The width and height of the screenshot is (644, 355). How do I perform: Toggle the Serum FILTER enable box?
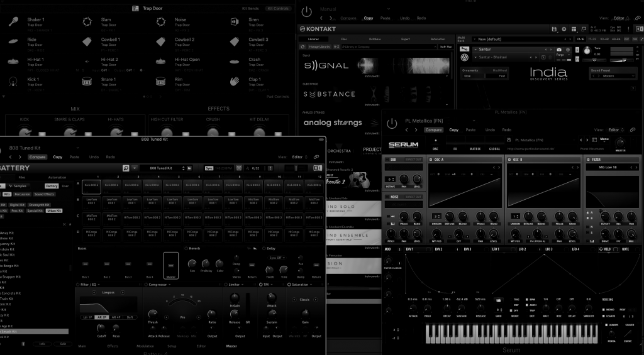(588, 160)
